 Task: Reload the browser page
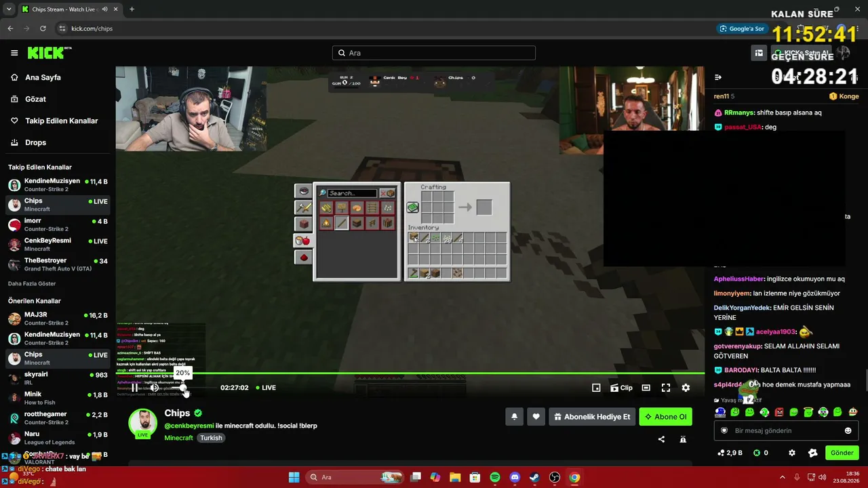43,28
